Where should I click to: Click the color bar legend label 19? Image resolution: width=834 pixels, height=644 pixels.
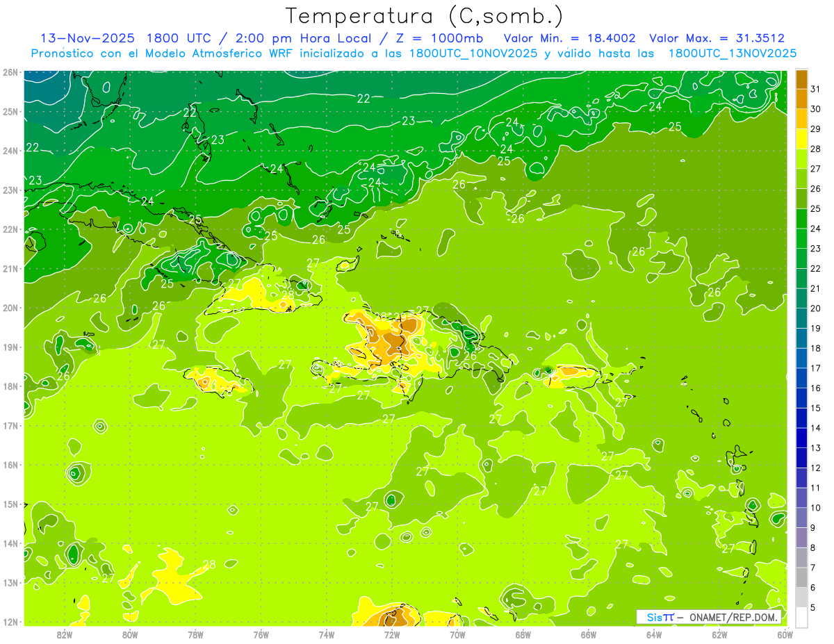point(816,328)
